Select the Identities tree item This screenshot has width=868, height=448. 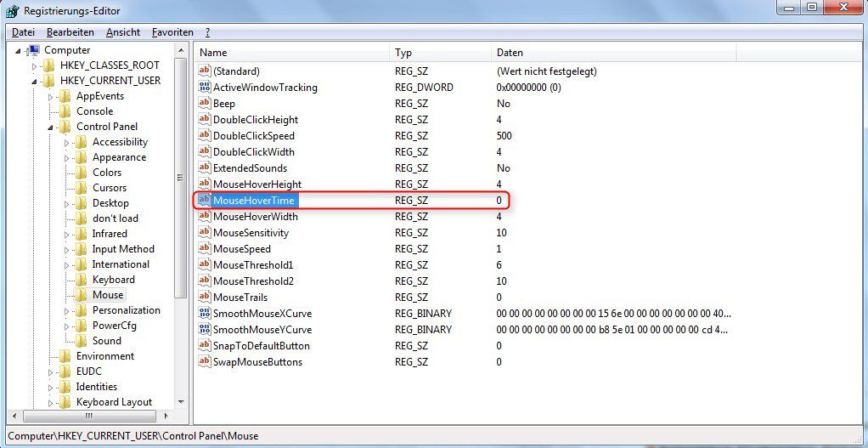coord(96,387)
